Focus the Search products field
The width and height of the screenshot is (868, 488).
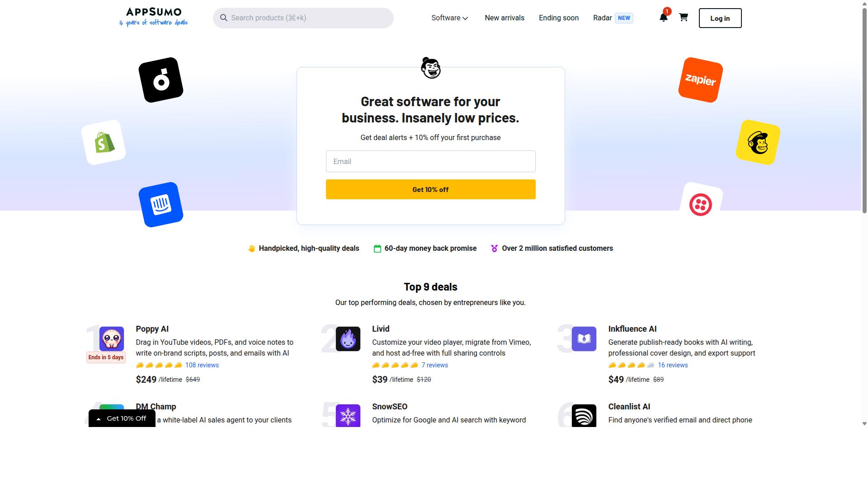(x=303, y=18)
